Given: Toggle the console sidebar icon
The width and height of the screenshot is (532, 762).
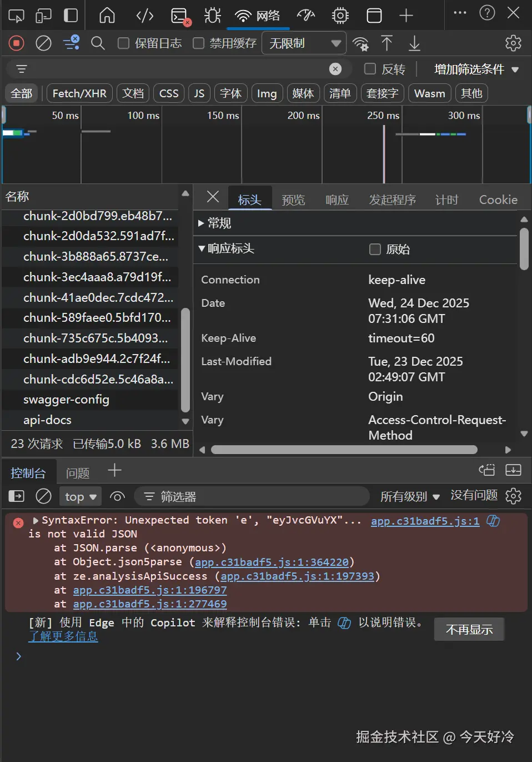Looking at the screenshot, I should tap(17, 496).
